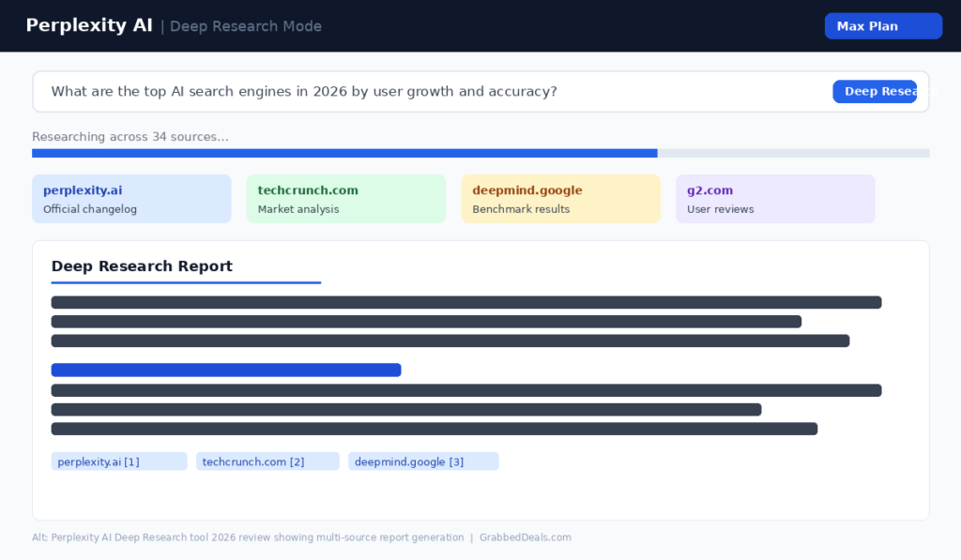This screenshot has width=961, height=560.
Task: Open the g2.com User reviews card
Action: click(x=775, y=199)
